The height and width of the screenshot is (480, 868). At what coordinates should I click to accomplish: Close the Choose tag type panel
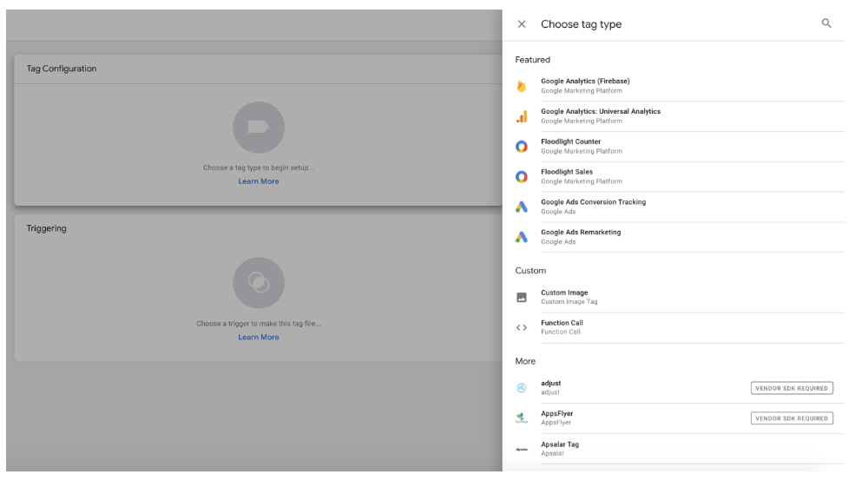522,24
